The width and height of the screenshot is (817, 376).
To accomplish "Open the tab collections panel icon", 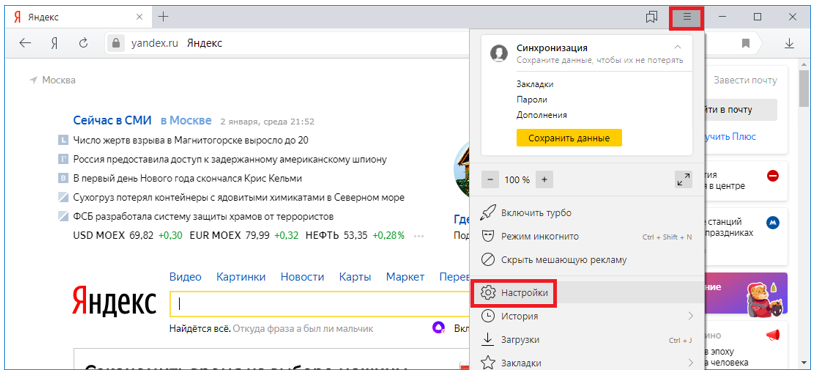I will coord(651,17).
